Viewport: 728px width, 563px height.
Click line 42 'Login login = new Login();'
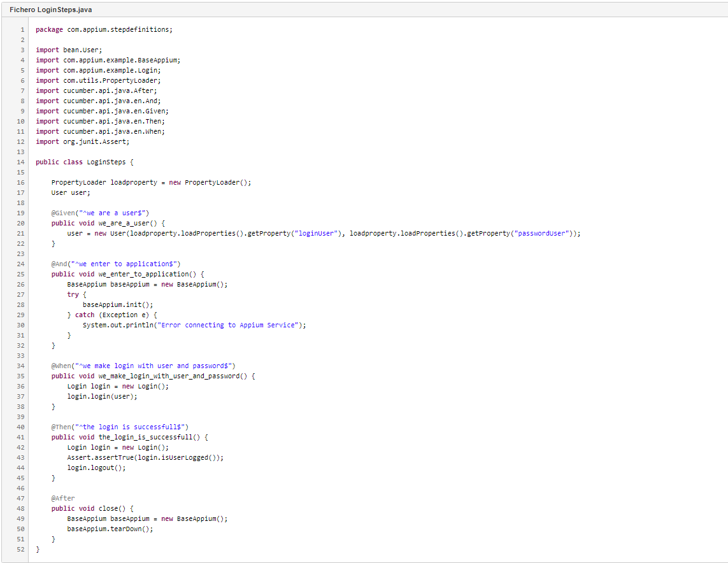coord(118,448)
